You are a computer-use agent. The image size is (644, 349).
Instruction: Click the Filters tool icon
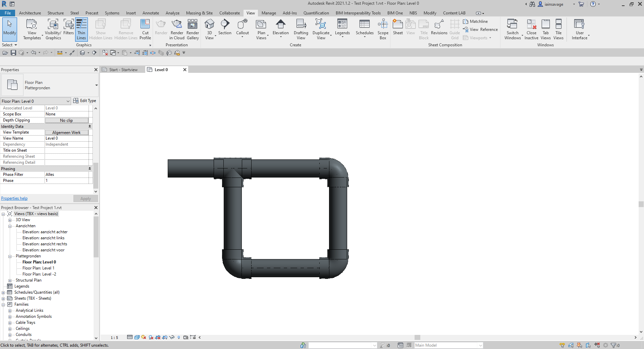[x=68, y=24]
